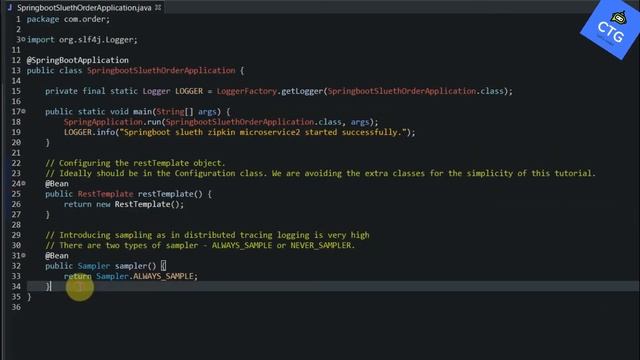640x360 pixels.
Task: Click the @Bean annotation on line 24
Action: 57,184
